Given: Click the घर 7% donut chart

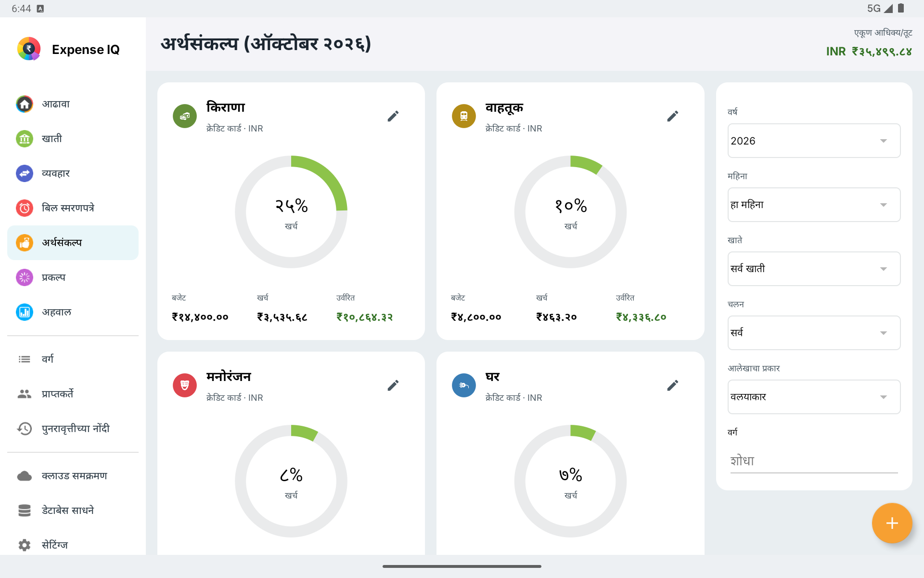Looking at the screenshot, I should [570, 481].
